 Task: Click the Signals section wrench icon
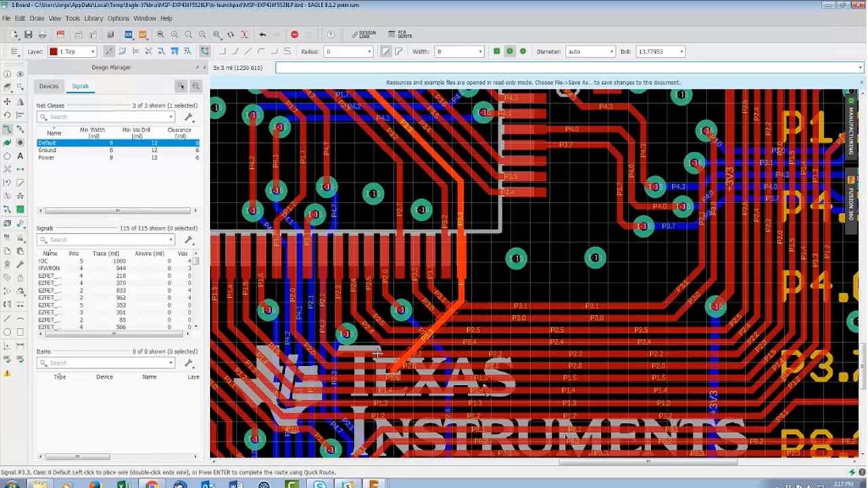coord(189,240)
